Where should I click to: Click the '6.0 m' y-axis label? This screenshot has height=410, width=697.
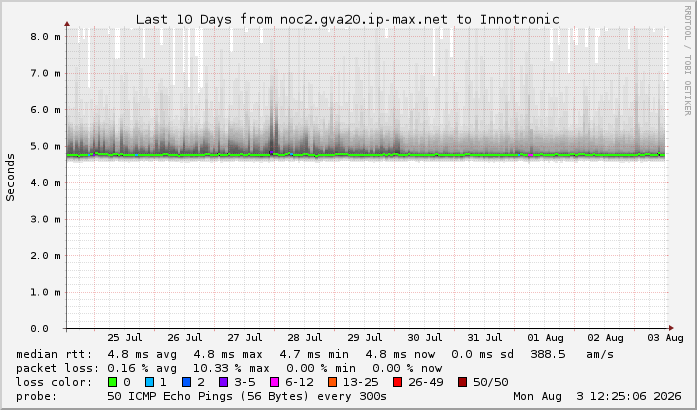pyautogui.click(x=45, y=110)
